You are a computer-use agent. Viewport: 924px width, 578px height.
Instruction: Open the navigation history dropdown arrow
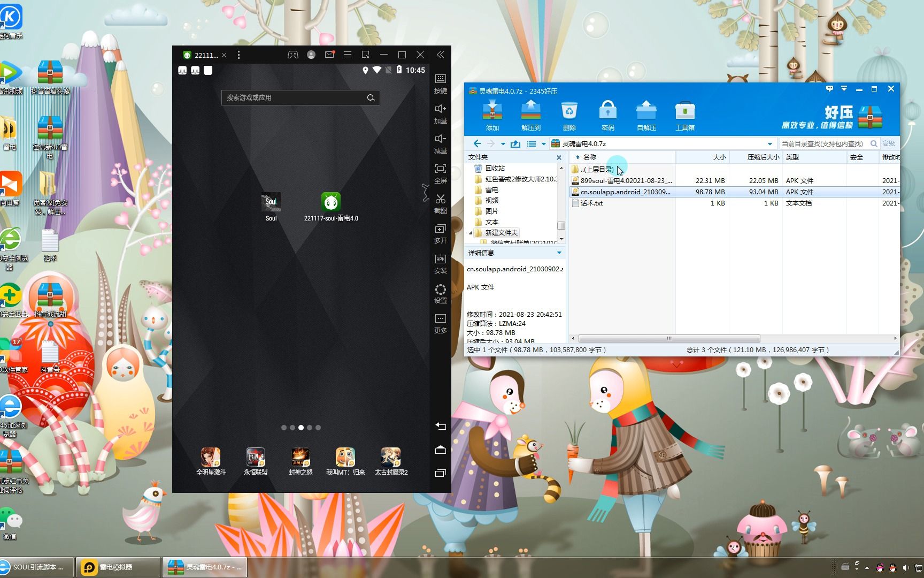coord(503,143)
